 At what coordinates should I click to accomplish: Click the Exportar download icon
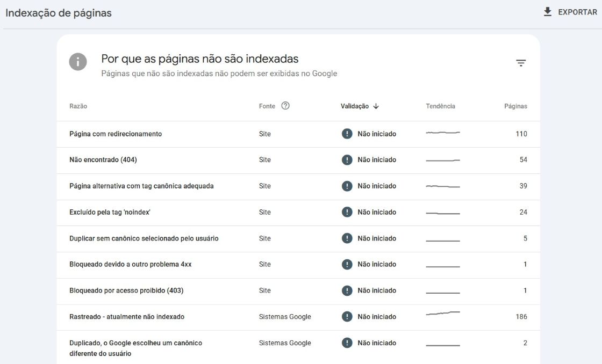(548, 12)
